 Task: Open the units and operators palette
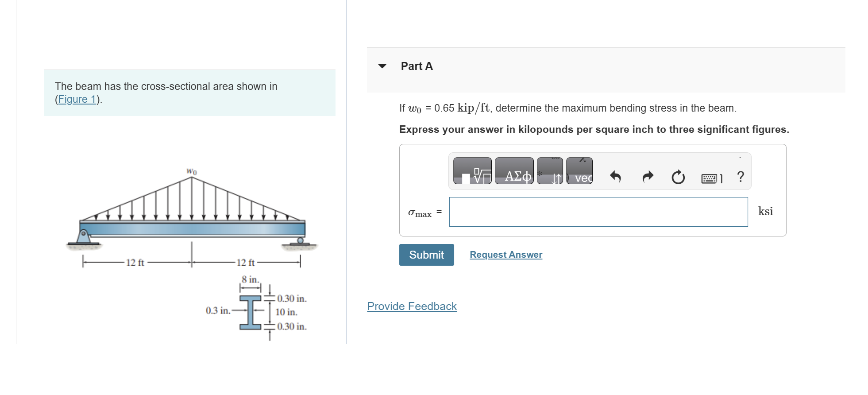[550, 173]
